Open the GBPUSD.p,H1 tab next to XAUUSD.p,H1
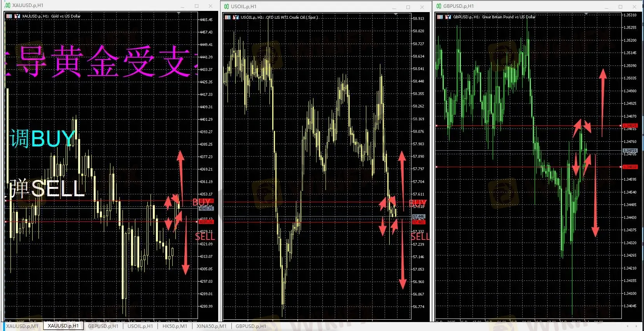Screen dimensions: 644x331 pos(103,326)
